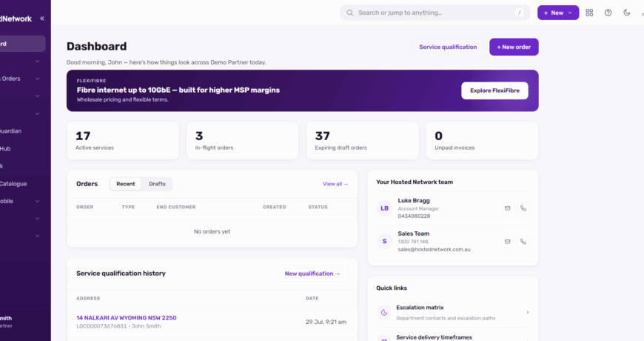Email Luke Bragg using the envelope icon
Viewport: 644px width, 341px height.
[x=508, y=208]
